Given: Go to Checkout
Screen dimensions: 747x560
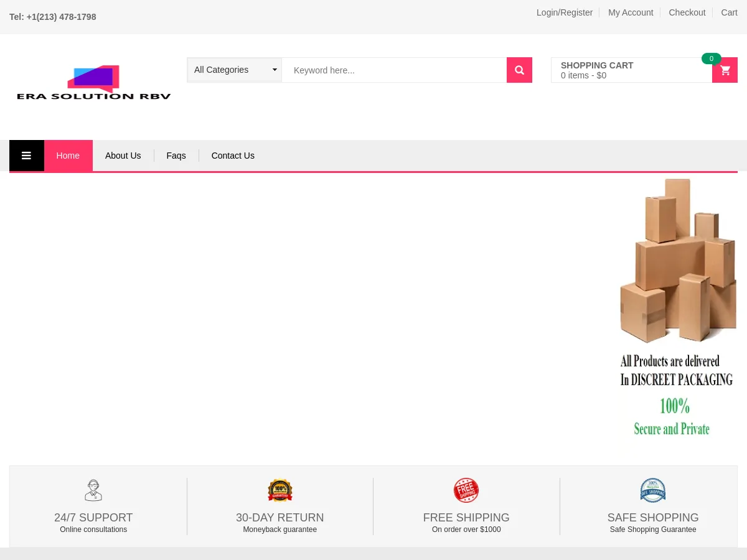Looking at the screenshot, I should click(x=687, y=12).
